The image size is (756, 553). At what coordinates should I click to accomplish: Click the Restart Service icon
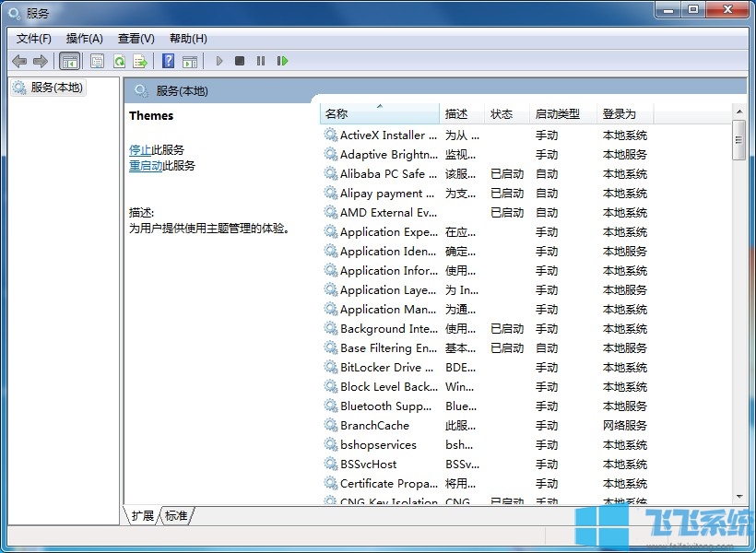point(283,60)
